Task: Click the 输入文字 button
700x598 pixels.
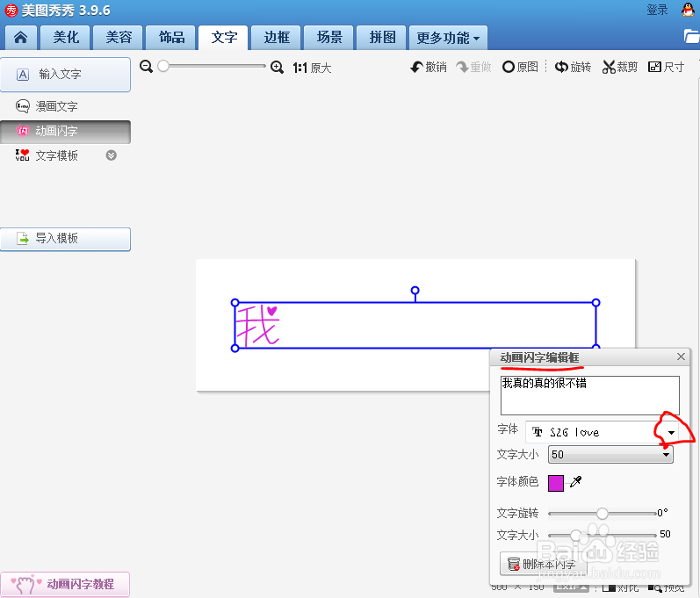Action: click(66, 75)
